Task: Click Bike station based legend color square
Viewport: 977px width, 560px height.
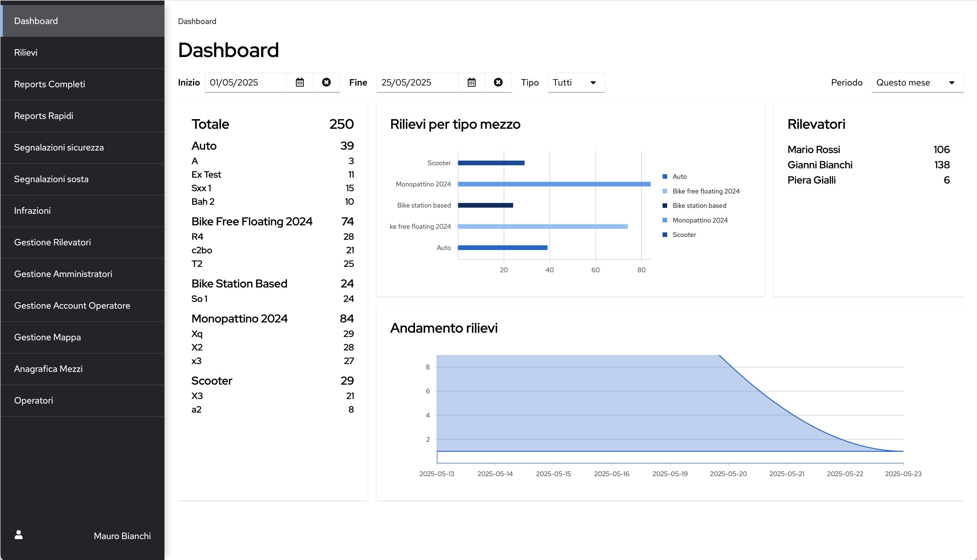Action: 664,206
